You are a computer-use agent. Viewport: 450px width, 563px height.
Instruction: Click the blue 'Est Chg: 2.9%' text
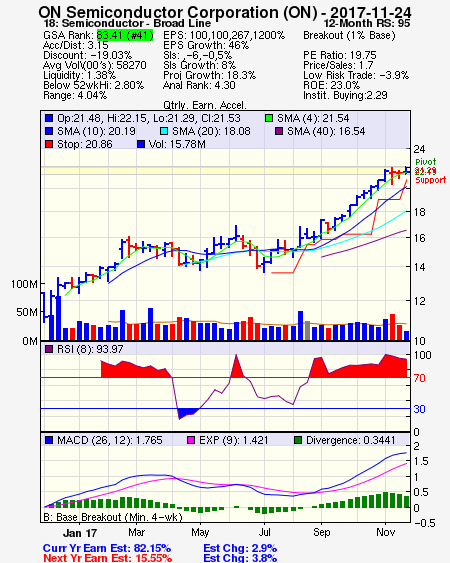click(240, 548)
